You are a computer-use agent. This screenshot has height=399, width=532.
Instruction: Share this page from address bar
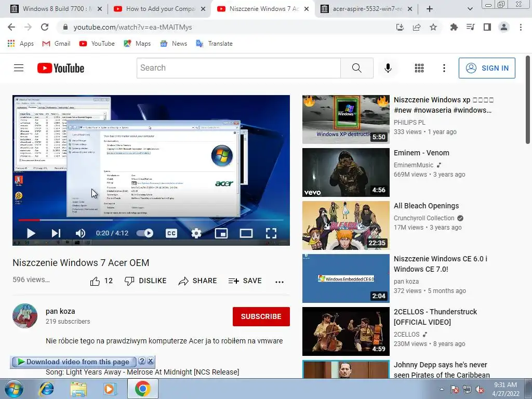pyautogui.click(x=417, y=27)
